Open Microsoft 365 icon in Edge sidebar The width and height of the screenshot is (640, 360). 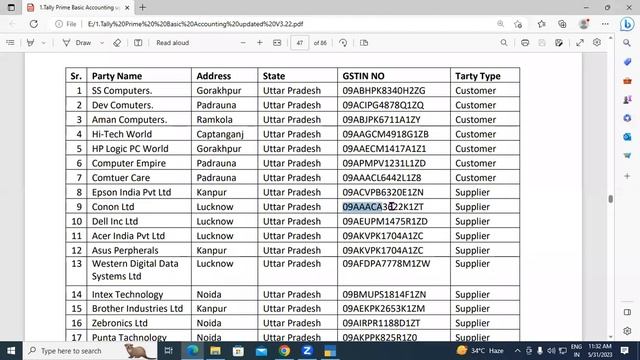627,118
